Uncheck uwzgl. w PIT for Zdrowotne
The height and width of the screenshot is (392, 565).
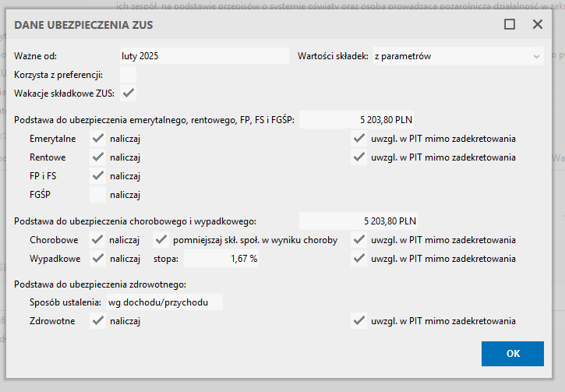[358, 320]
